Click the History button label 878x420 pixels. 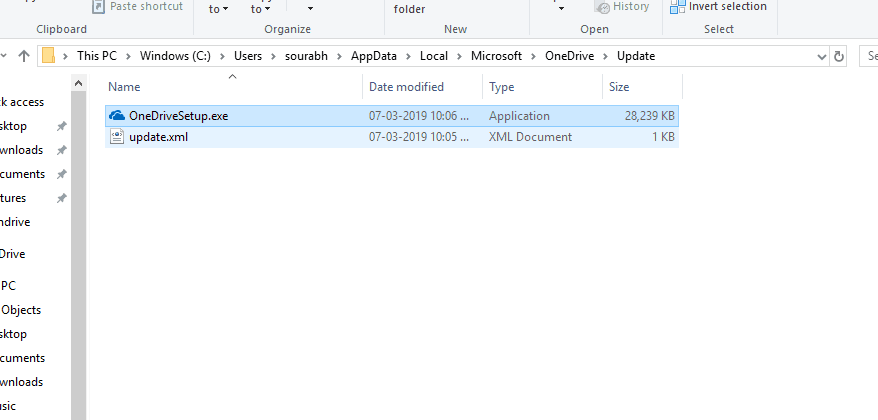click(631, 6)
